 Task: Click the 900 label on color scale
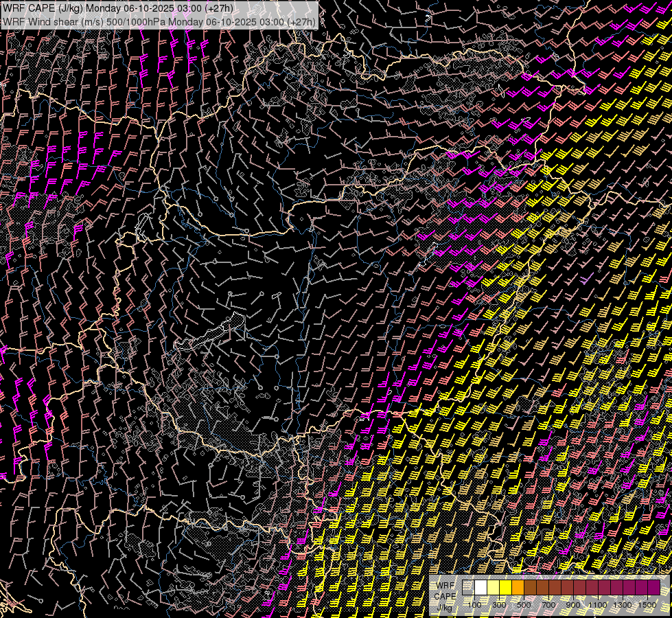[573, 605]
